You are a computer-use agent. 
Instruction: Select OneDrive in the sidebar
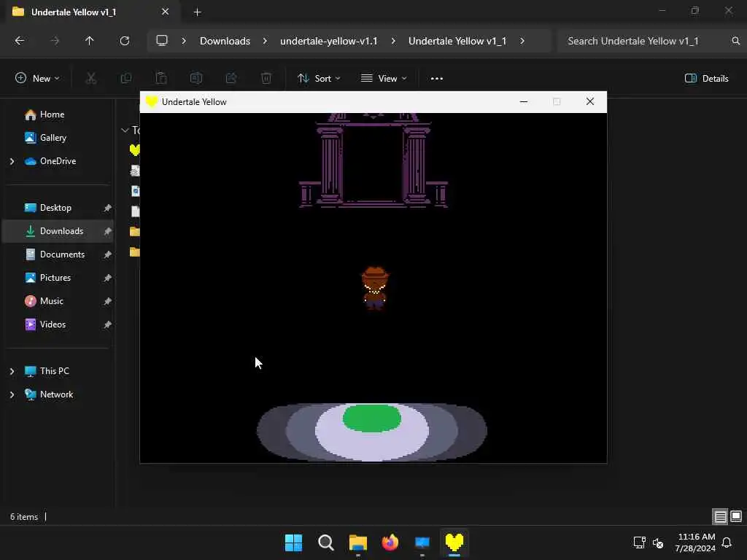pyautogui.click(x=58, y=161)
